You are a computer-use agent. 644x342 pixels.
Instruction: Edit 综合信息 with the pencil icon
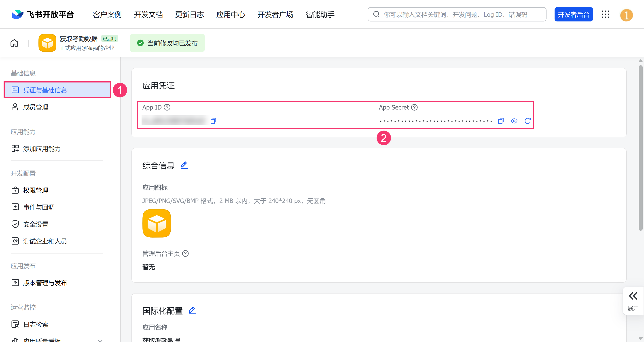click(184, 165)
